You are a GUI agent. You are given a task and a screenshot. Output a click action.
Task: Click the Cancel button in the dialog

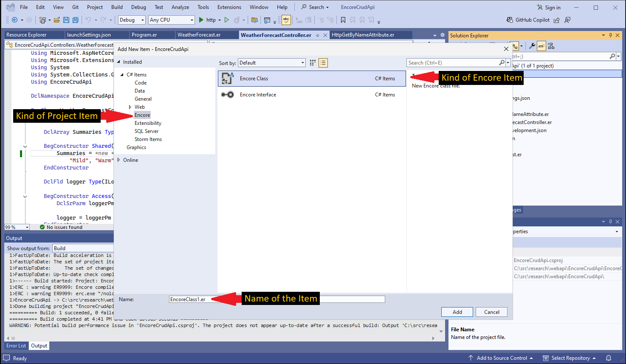(492, 312)
